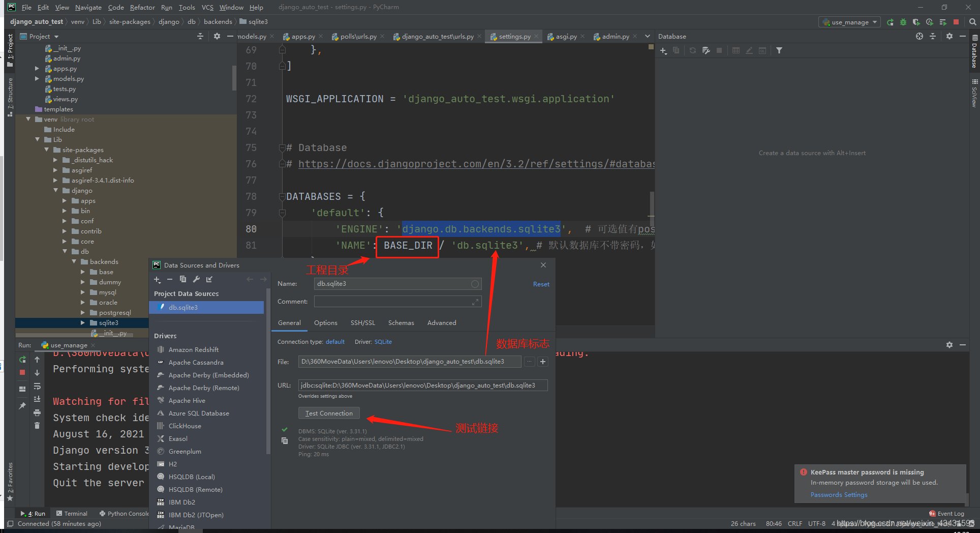Screen dimensions: 980x533
Task: Add a new data source in Database panel
Action: point(663,51)
